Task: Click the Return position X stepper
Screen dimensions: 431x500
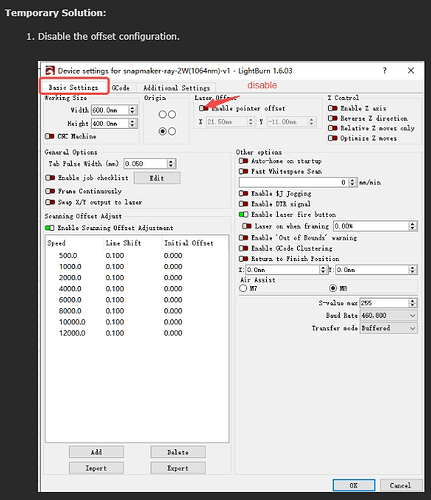Action: (323, 269)
